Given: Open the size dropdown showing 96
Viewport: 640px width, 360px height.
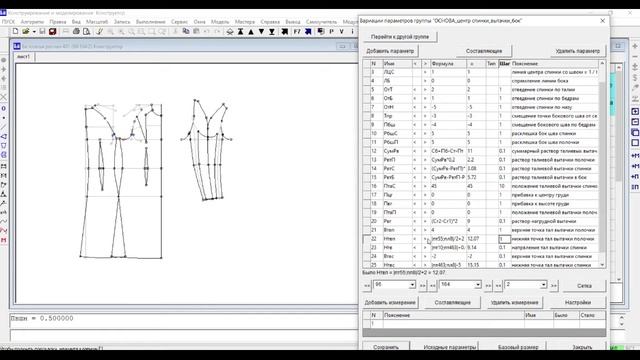Looking at the screenshot, I should pos(412,285).
